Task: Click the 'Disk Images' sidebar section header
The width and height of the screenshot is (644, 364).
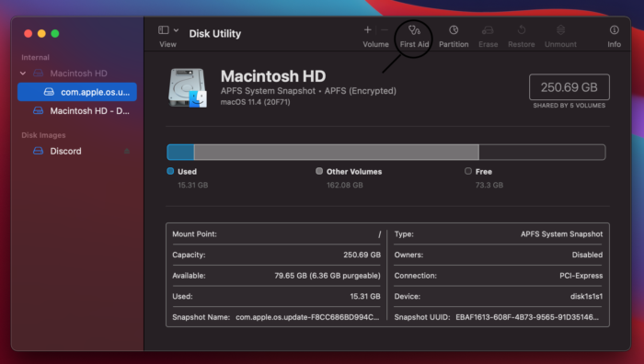Action: [43, 135]
